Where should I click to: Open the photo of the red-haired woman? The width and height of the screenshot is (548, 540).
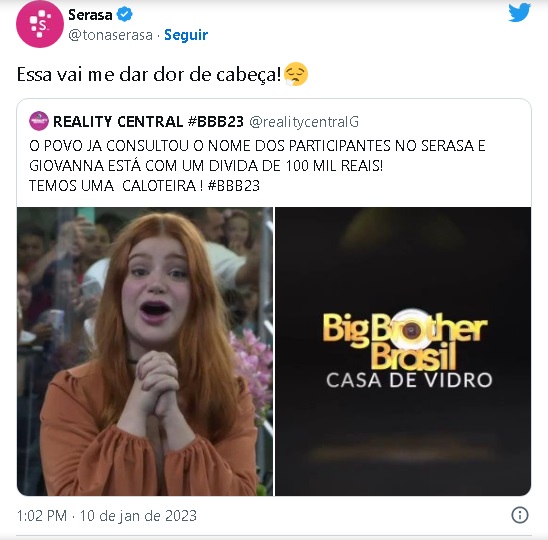[145, 351]
